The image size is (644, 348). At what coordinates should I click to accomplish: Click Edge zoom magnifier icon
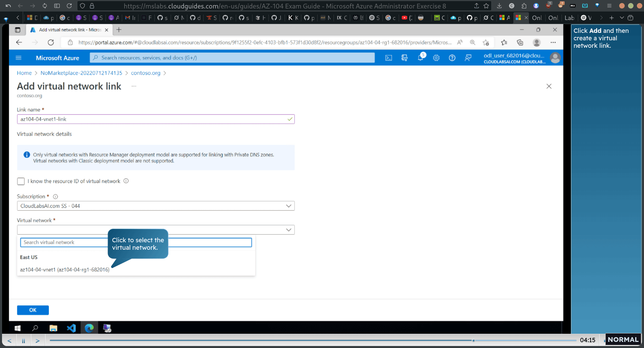coord(473,42)
